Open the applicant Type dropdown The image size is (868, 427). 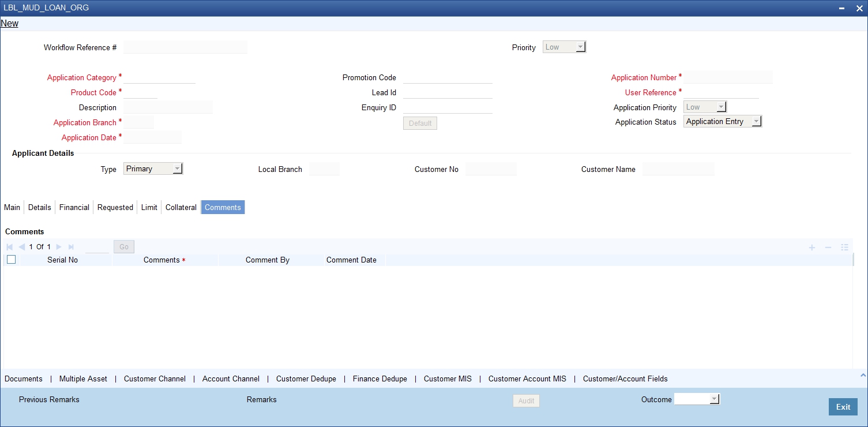(x=153, y=169)
